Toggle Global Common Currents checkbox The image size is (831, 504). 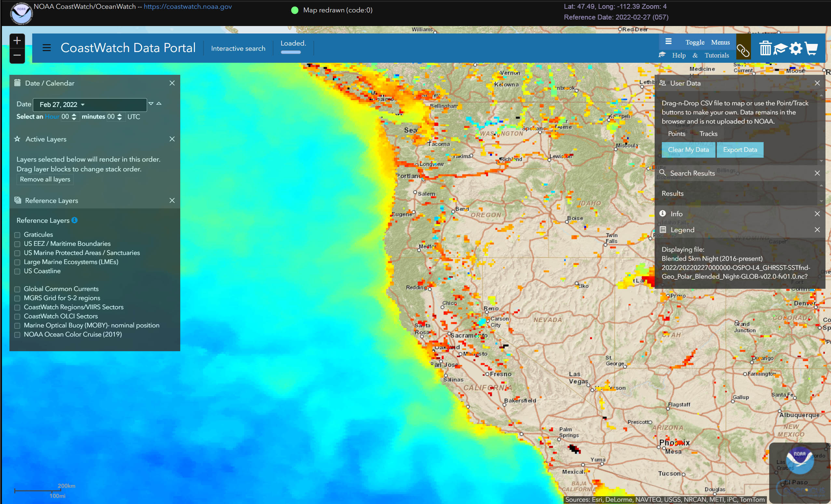point(17,289)
